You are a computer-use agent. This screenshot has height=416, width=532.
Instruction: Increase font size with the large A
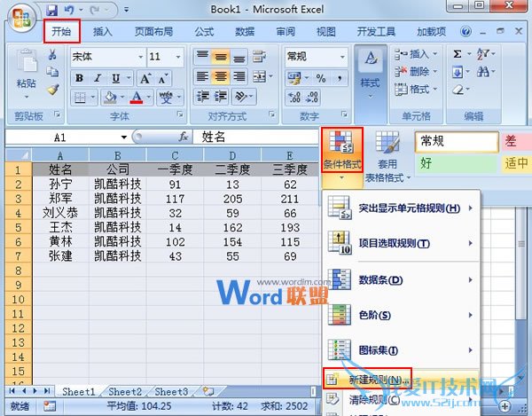145,78
